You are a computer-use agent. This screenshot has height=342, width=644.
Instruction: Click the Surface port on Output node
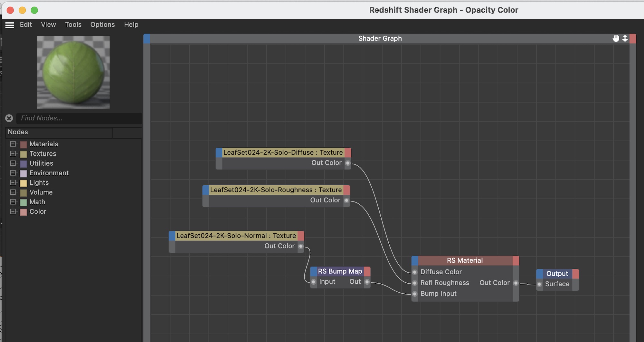tap(540, 284)
